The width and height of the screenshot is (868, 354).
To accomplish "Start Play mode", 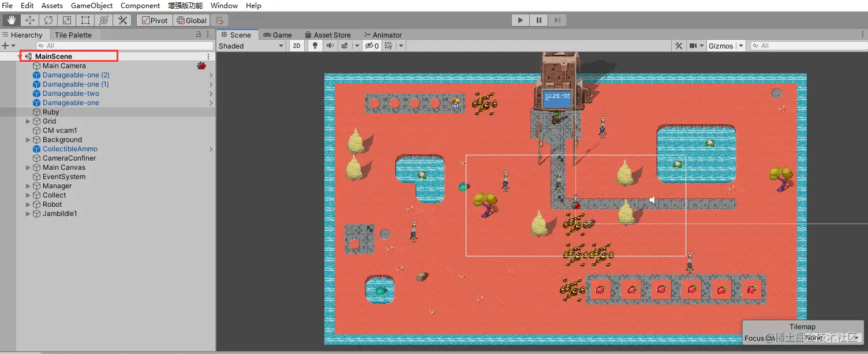I will [521, 20].
